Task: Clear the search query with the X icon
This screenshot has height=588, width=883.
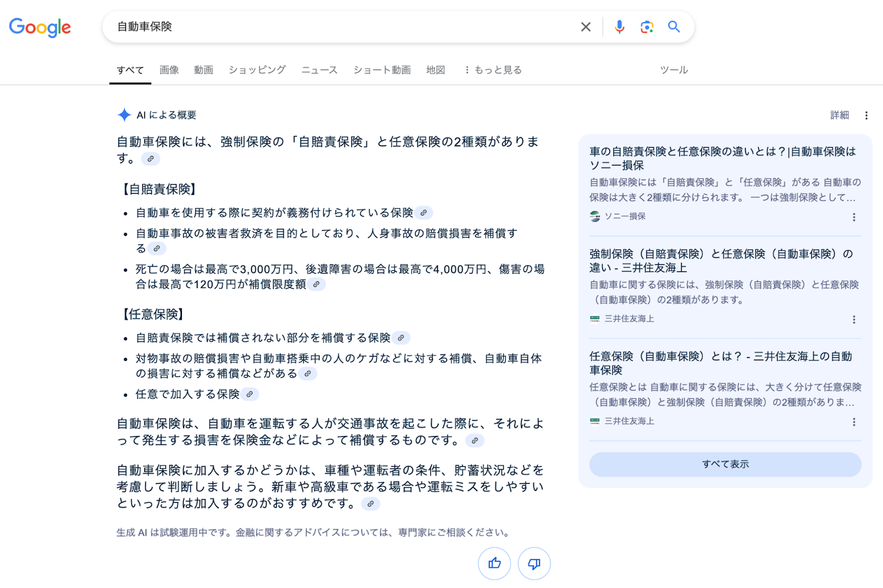Action: [586, 26]
